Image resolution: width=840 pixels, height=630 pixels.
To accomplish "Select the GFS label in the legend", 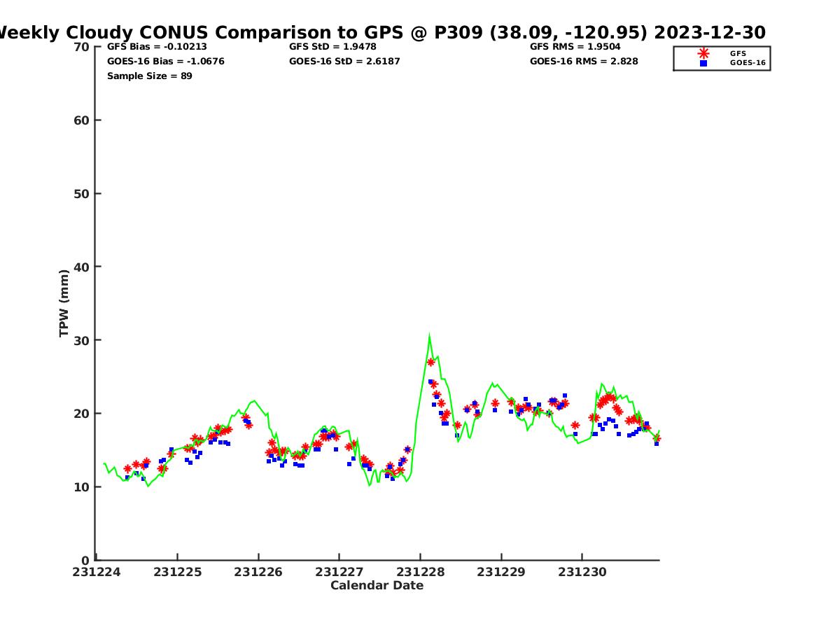I will point(738,53).
